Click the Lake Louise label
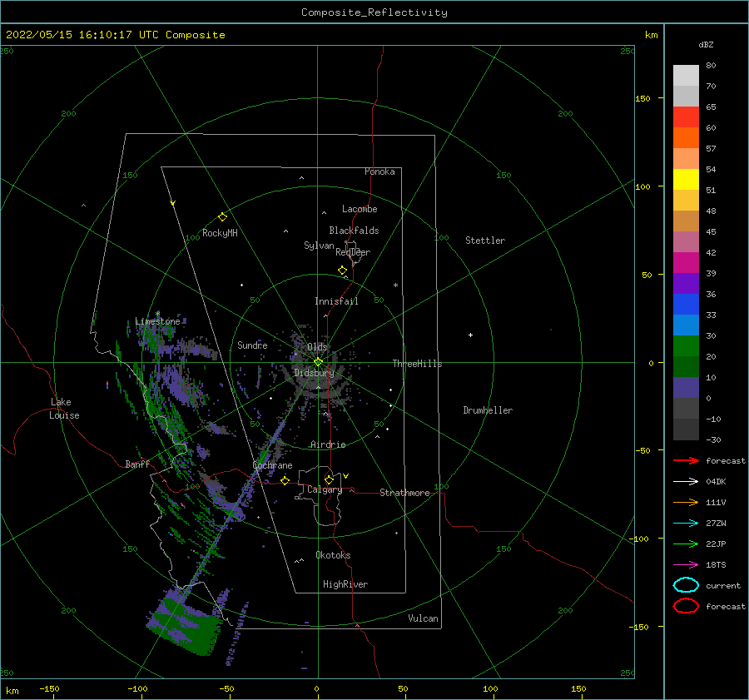Image resolution: width=749 pixels, height=700 pixels. click(x=64, y=409)
